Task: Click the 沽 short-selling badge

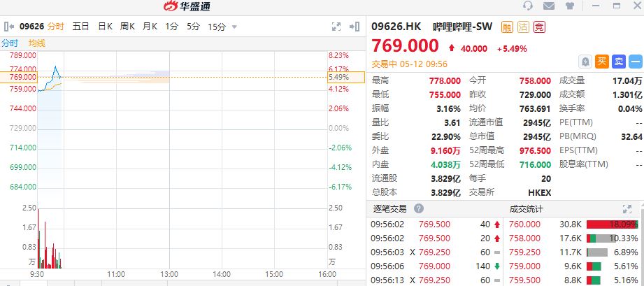Action: 523,27
